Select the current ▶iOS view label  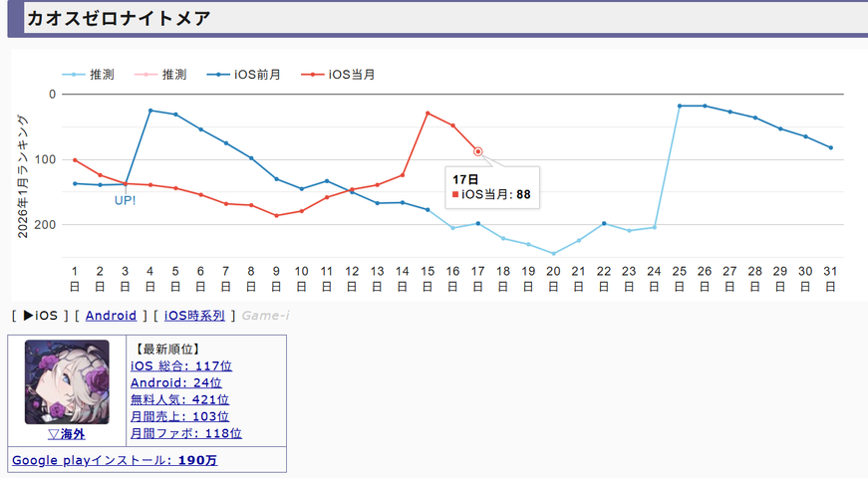tap(41, 316)
